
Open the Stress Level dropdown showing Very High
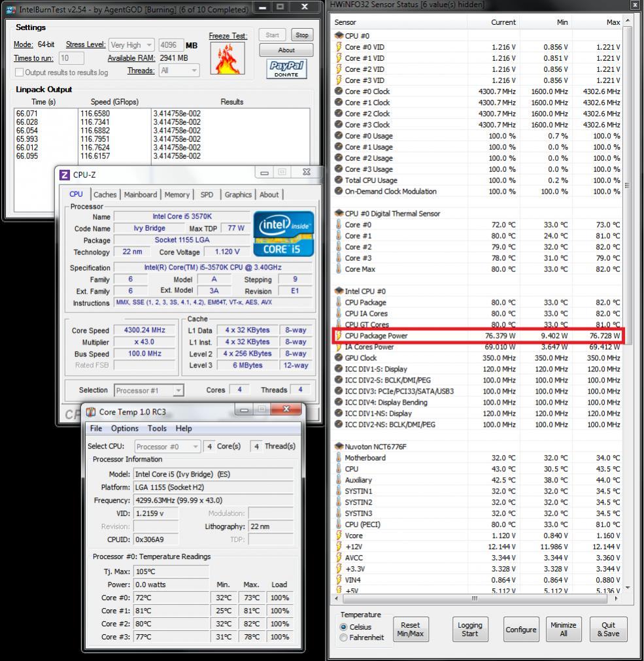tap(131, 44)
